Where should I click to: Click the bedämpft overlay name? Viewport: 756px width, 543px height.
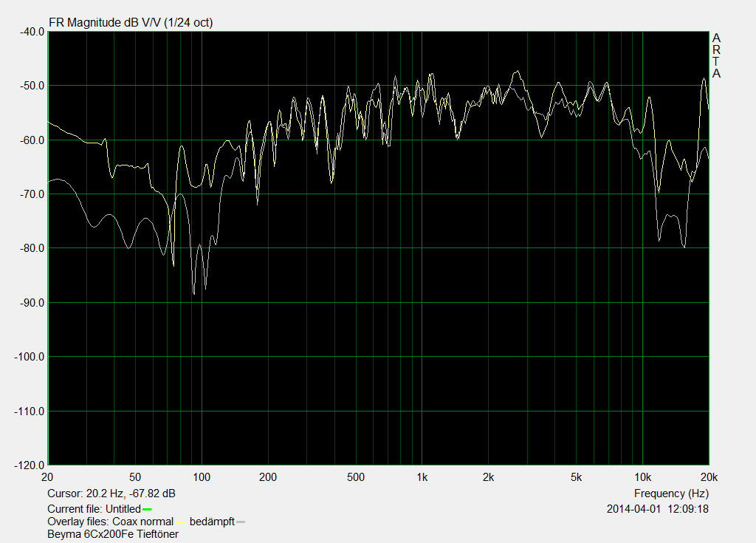tap(212, 522)
